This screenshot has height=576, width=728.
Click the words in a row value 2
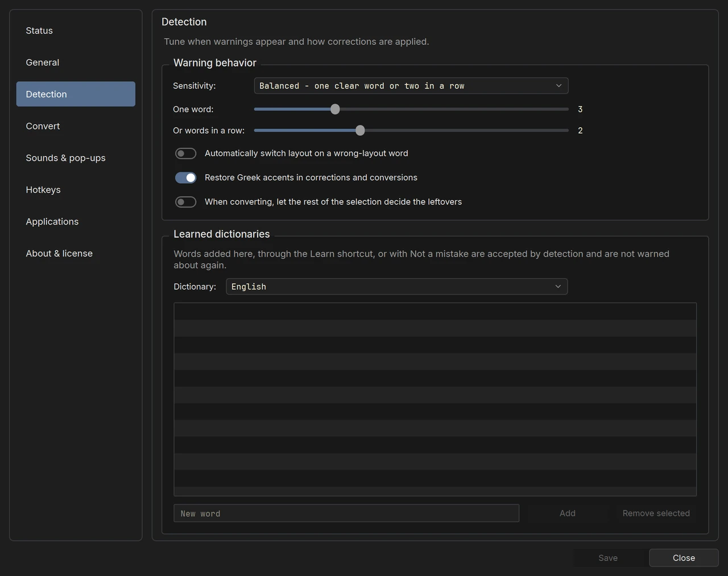[580, 131]
